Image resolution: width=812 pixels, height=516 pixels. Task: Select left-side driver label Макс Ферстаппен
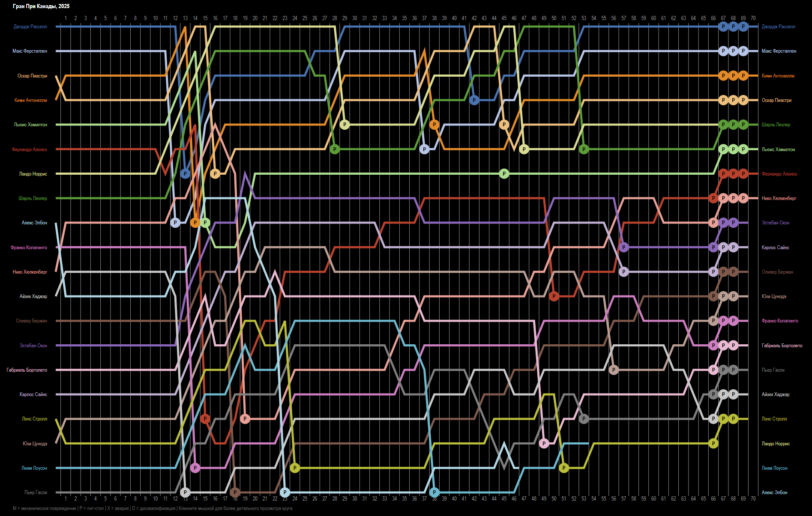click(x=30, y=51)
